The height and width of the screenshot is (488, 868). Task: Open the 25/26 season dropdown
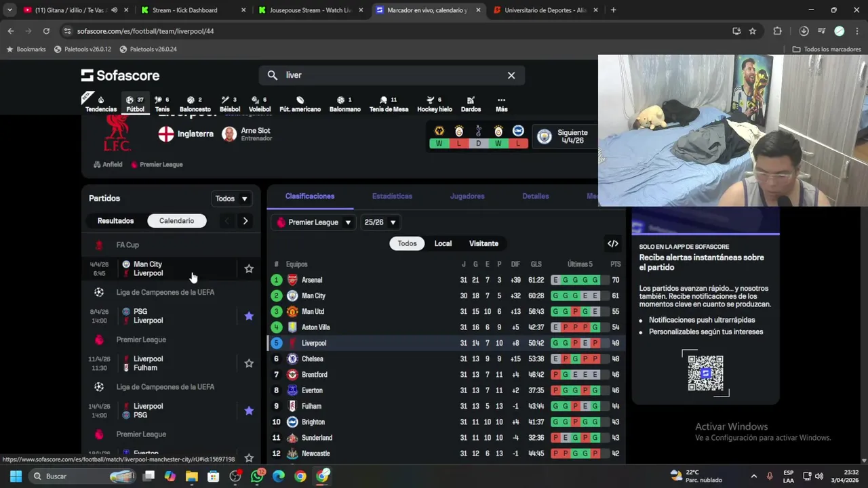point(380,222)
